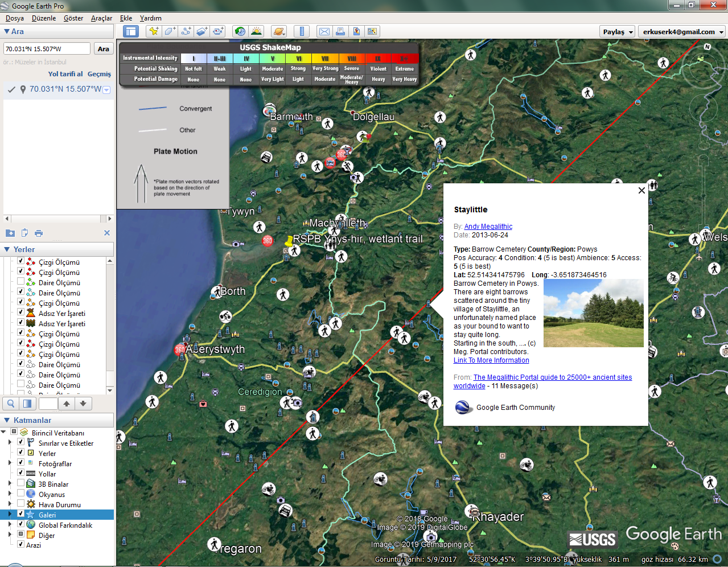Open account dropdown erkuserk4@gmail.com
The width and height of the screenshot is (728, 567).
682,32
